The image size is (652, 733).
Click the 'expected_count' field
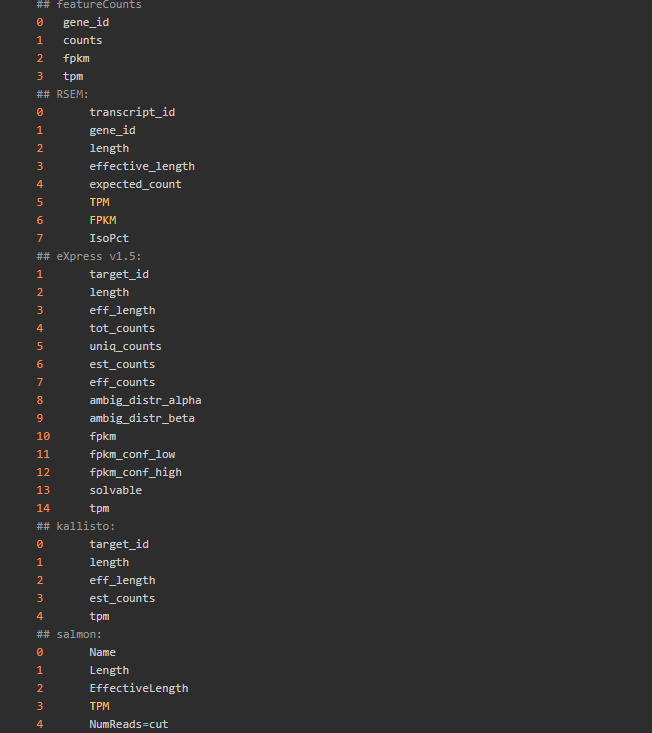(x=136, y=185)
